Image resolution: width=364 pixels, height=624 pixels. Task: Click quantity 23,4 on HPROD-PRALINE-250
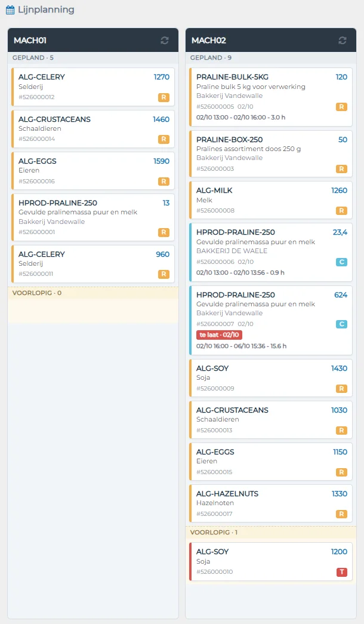pos(340,232)
